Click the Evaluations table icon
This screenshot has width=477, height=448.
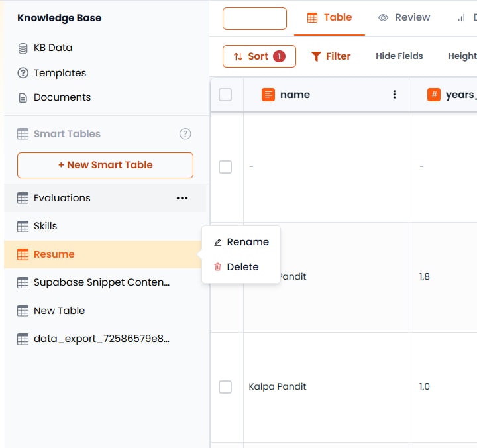pyautogui.click(x=23, y=198)
